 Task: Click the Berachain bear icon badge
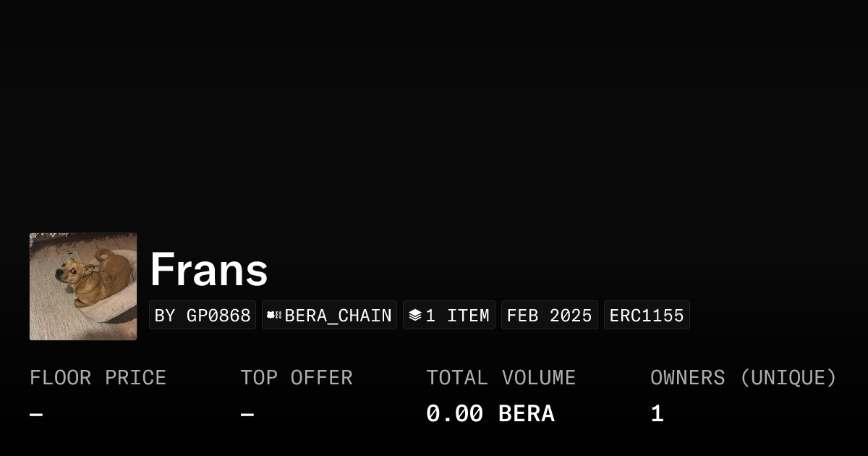pyautogui.click(x=273, y=315)
